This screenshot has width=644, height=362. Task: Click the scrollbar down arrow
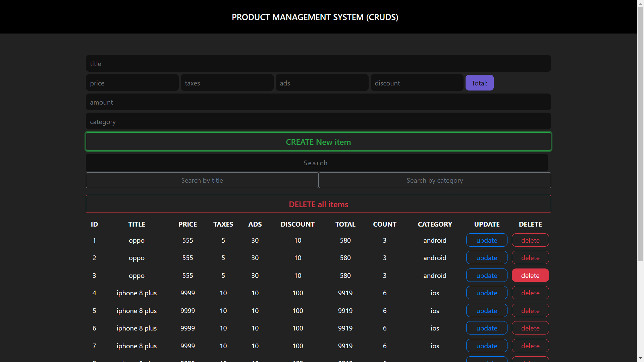(x=640, y=359)
